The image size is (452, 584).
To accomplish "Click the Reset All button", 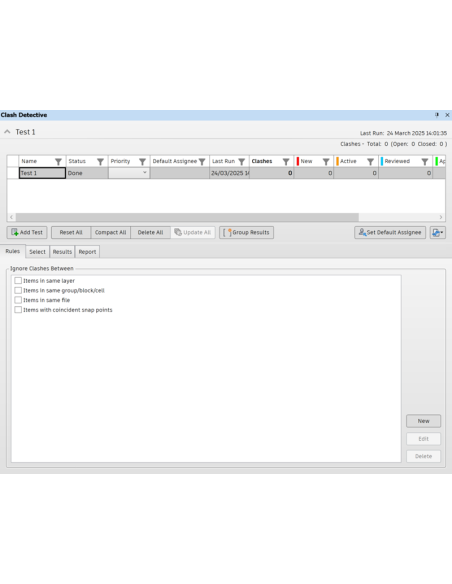I will [x=71, y=232].
